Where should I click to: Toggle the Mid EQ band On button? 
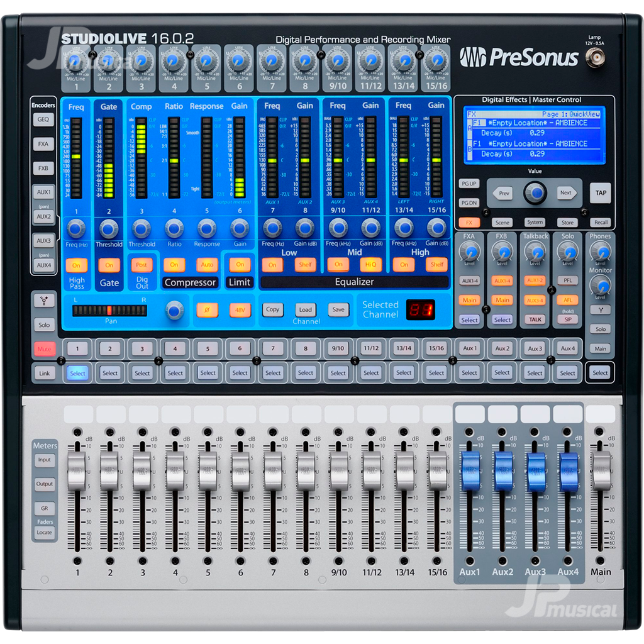[x=338, y=265]
